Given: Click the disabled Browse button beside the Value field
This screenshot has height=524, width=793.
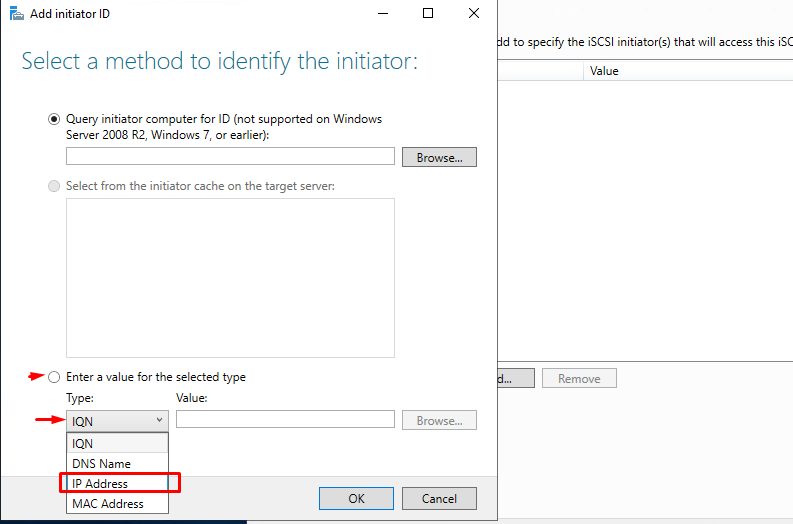Looking at the screenshot, I should [x=439, y=420].
